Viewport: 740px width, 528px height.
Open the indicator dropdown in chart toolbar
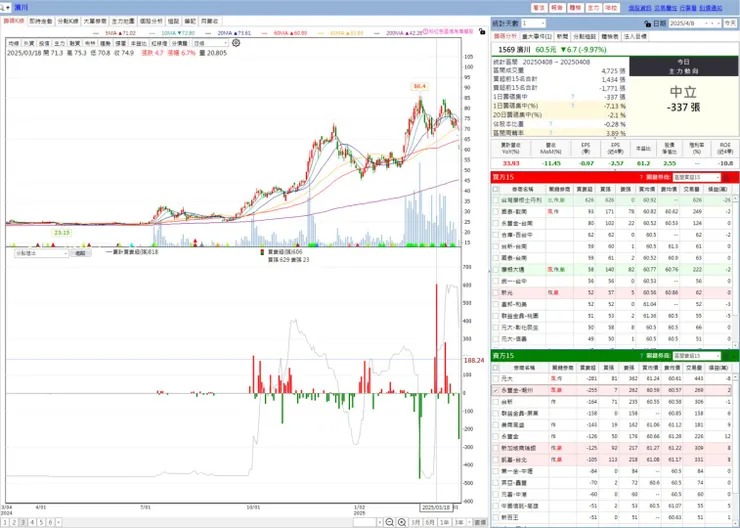(x=210, y=43)
